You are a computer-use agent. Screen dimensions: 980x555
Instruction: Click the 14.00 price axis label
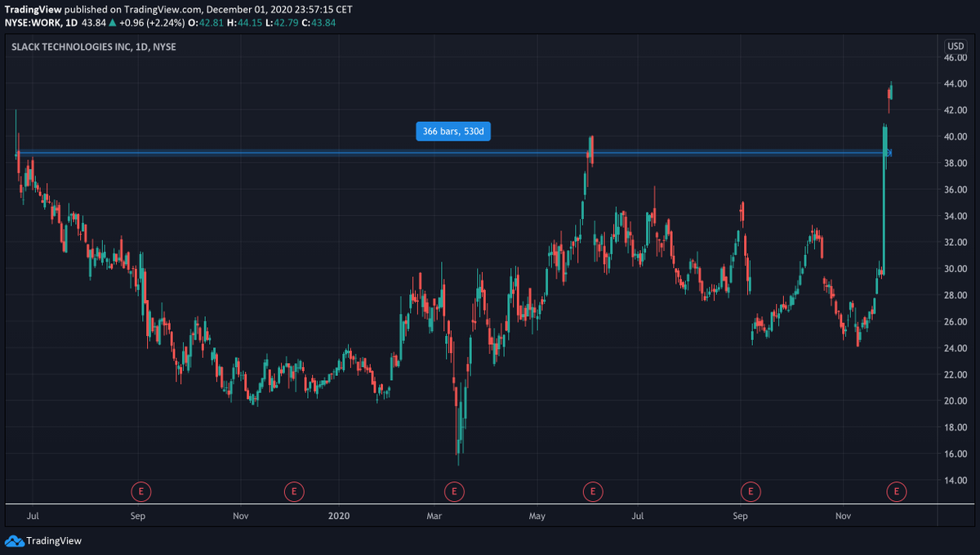[955, 481]
